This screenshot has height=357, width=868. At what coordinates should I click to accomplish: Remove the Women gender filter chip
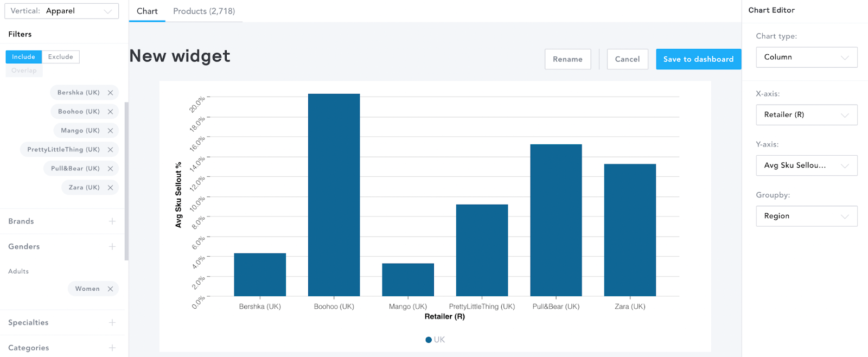110,289
